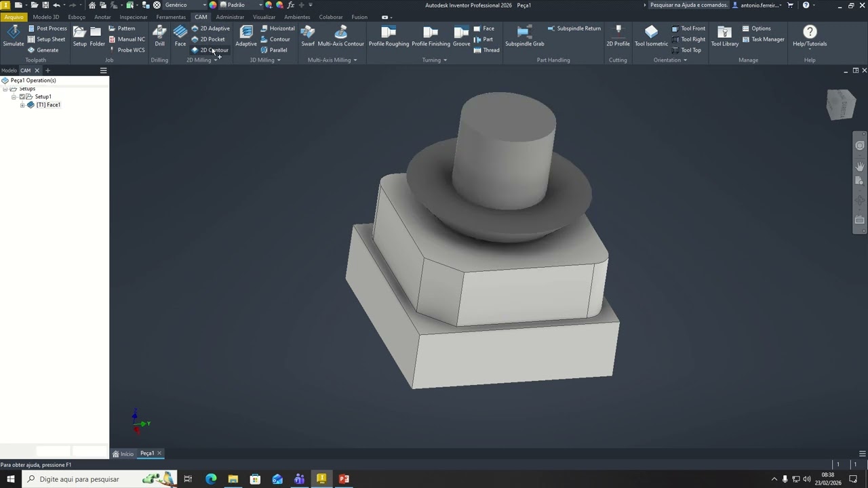Image resolution: width=868 pixels, height=488 pixels.
Task: Choose the 2D Pocket milling tool
Action: (212, 39)
